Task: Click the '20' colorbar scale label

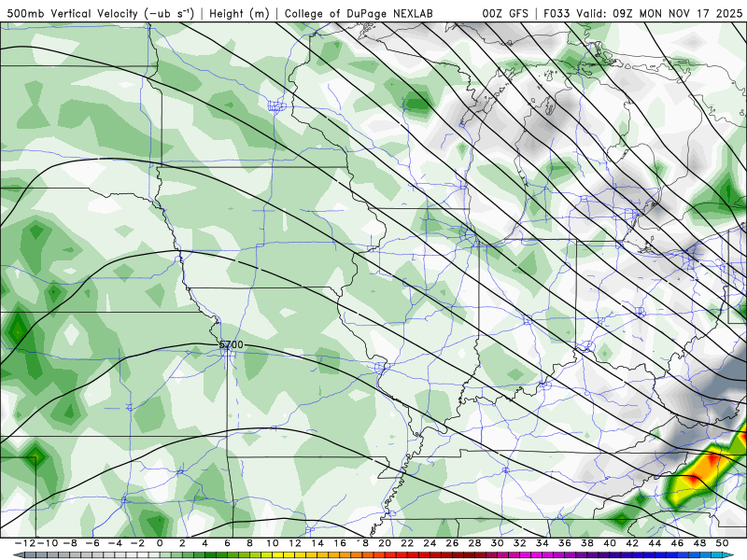Action: [x=385, y=543]
